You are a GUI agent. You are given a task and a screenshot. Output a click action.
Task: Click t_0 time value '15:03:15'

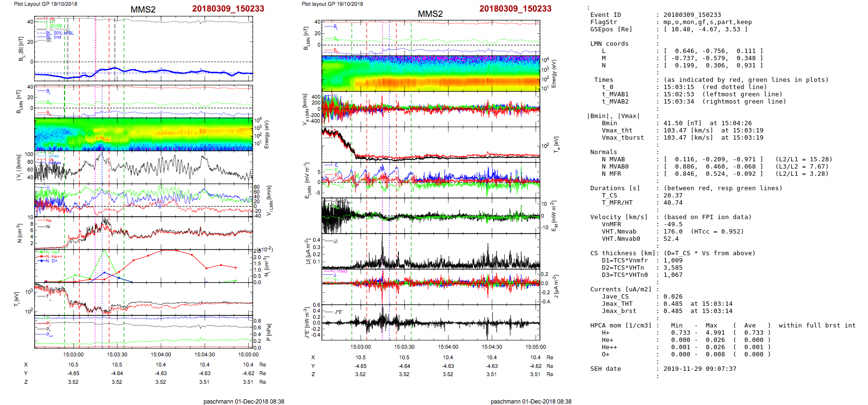(678, 87)
